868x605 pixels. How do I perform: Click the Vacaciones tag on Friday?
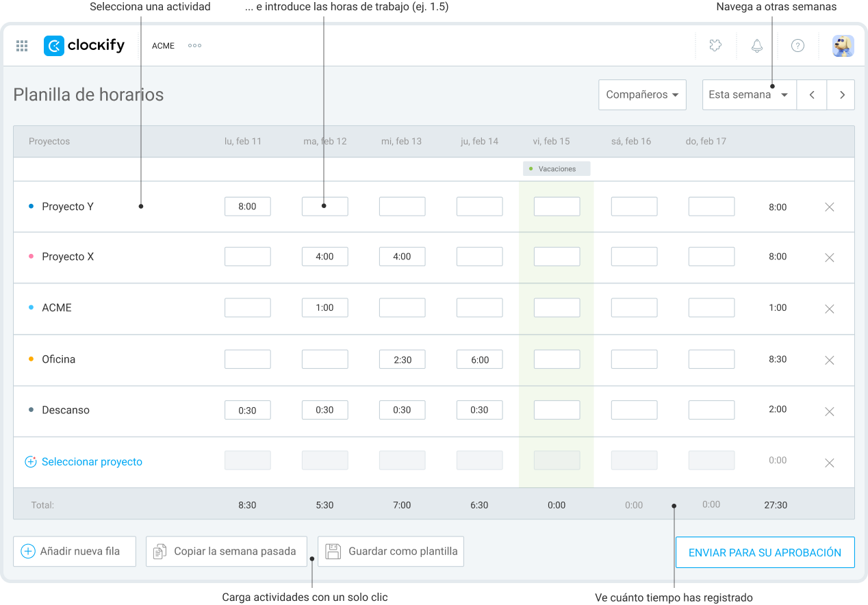point(557,169)
